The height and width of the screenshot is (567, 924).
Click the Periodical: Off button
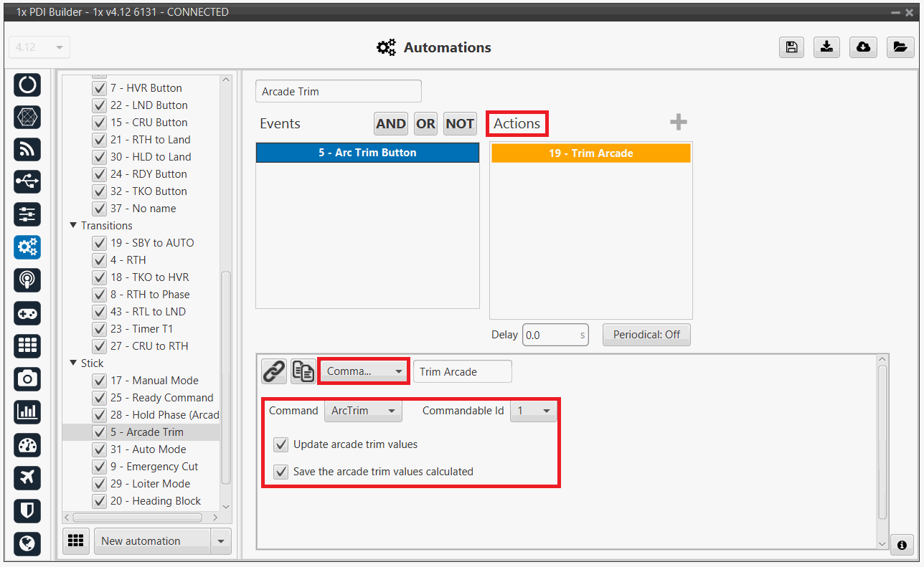click(646, 335)
